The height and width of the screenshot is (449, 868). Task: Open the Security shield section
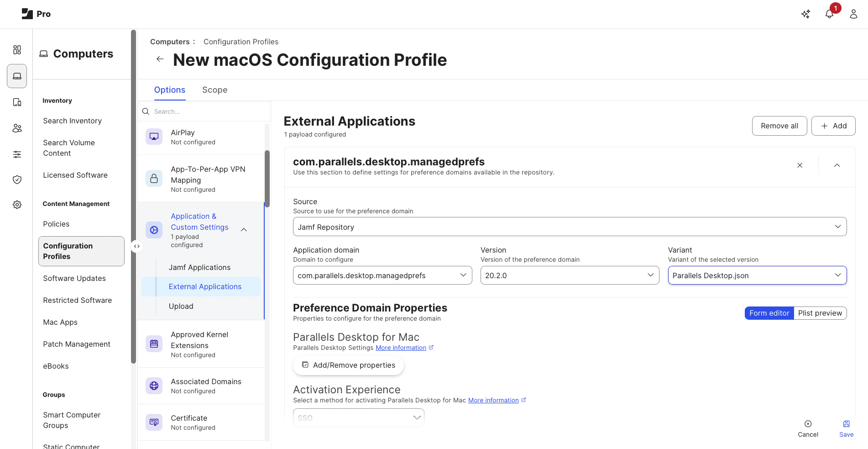pyautogui.click(x=17, y=180)
